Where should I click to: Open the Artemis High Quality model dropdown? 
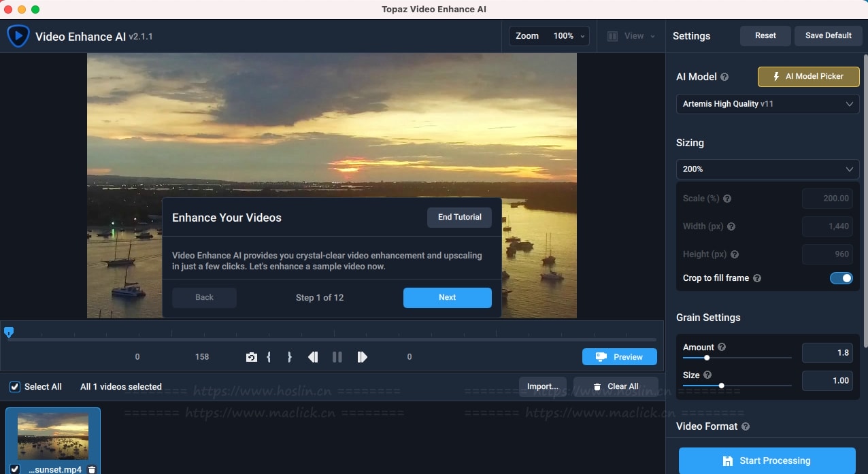coord(767,104)
